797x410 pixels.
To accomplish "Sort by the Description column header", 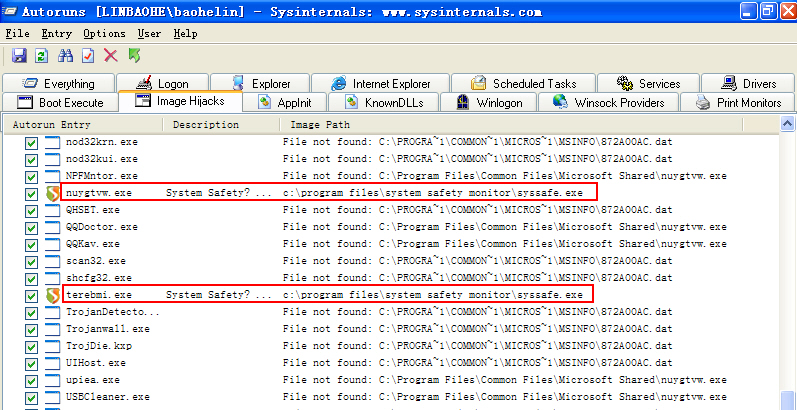I will (x=222, y=124).
